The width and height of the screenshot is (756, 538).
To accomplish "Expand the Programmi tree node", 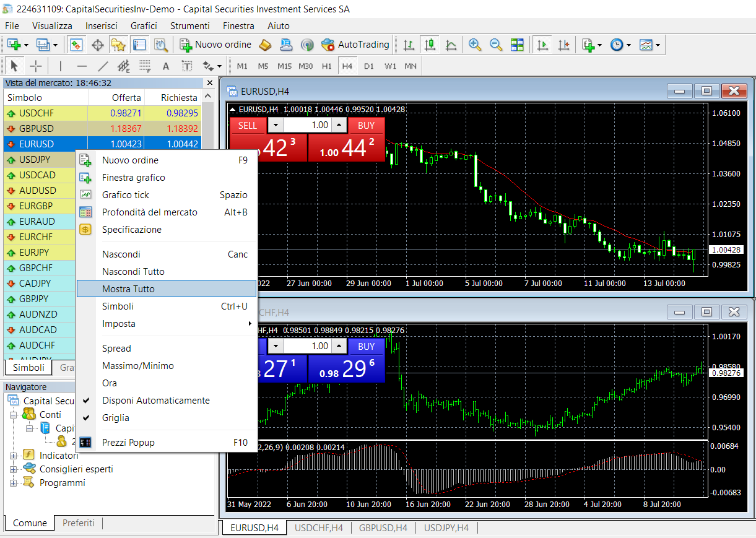I will pos(14,482).
